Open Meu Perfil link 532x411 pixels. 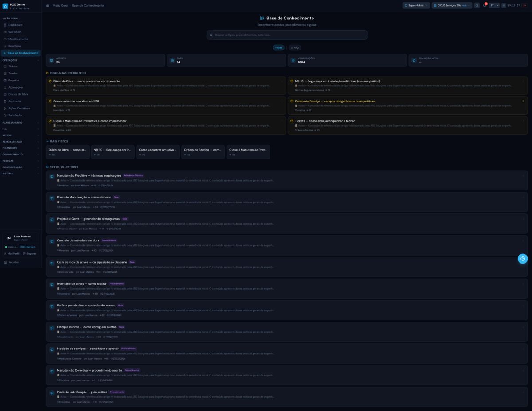(12, 254)
